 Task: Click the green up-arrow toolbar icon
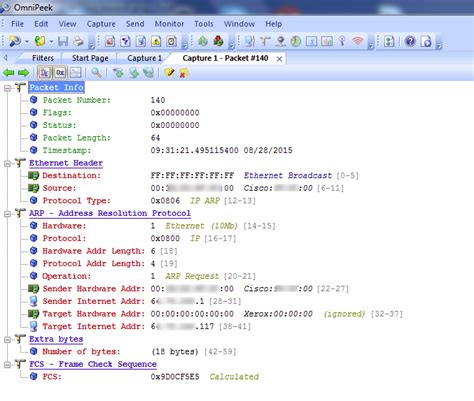[x=203, y=41]
